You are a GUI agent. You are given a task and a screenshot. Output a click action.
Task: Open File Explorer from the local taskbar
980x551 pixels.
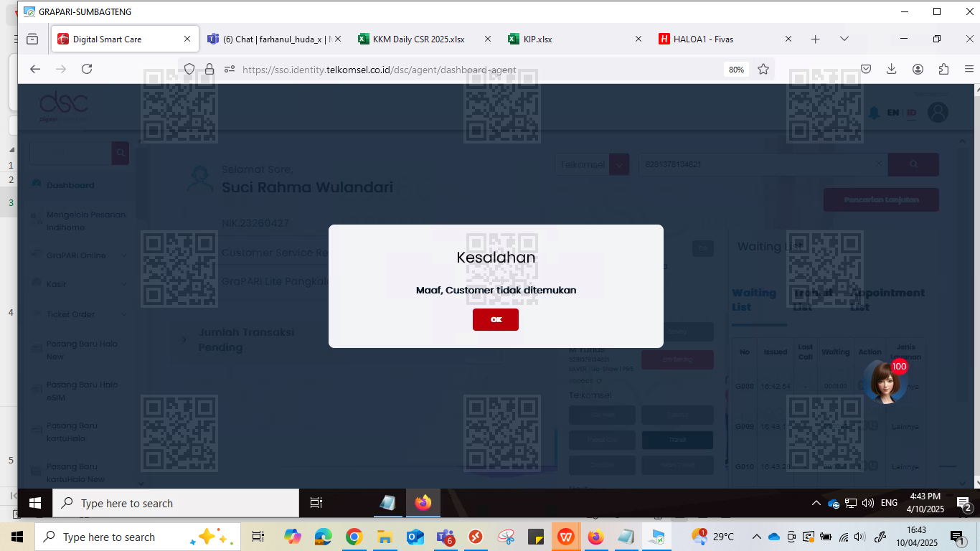385,537
